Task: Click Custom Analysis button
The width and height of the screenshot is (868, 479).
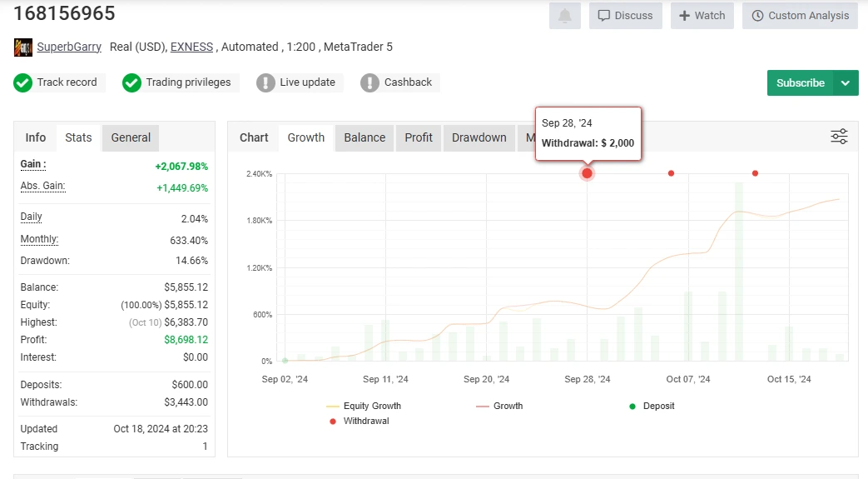Action: coord(800,16)
